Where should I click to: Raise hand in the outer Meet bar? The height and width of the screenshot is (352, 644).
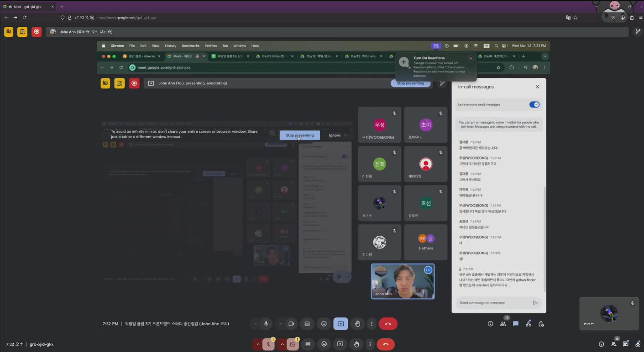tap(356, 344)
